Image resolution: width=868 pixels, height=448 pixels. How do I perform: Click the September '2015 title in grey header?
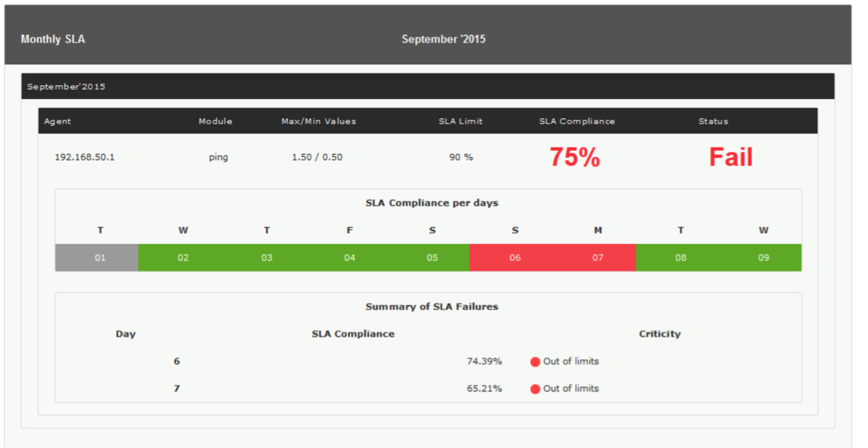click(x=444, y=39)
